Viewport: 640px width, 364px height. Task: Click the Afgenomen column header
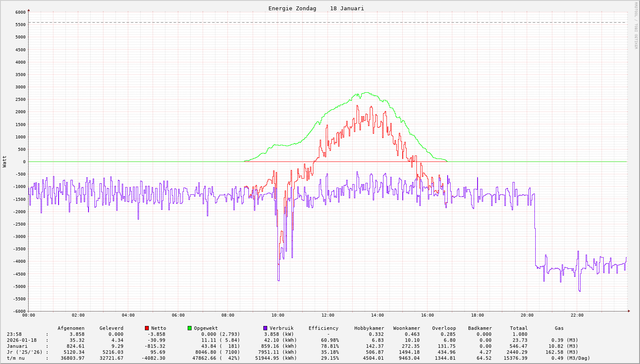click(71, 328)
